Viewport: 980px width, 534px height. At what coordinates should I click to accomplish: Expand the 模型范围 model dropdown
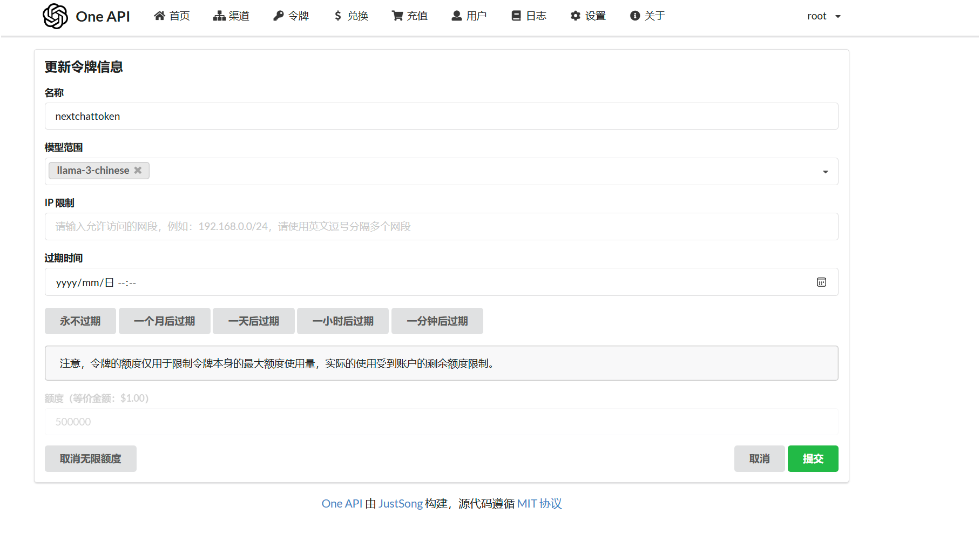(825, 172)
